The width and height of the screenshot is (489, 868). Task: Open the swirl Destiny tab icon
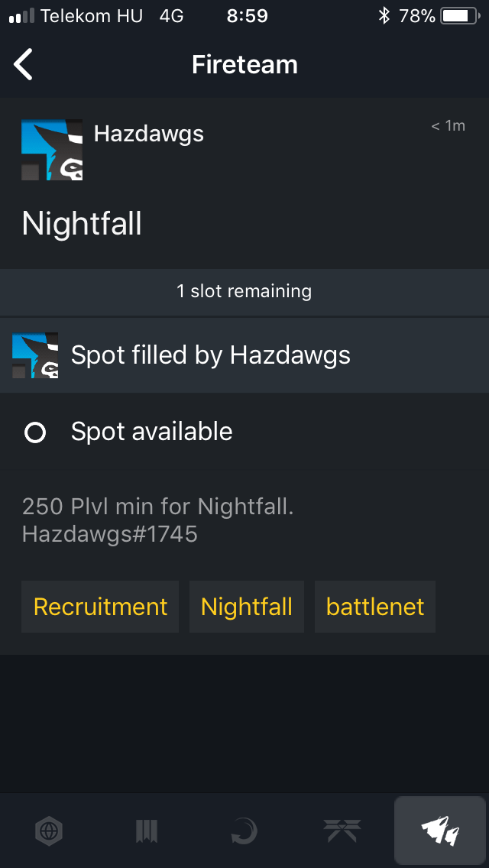point(244,831)
